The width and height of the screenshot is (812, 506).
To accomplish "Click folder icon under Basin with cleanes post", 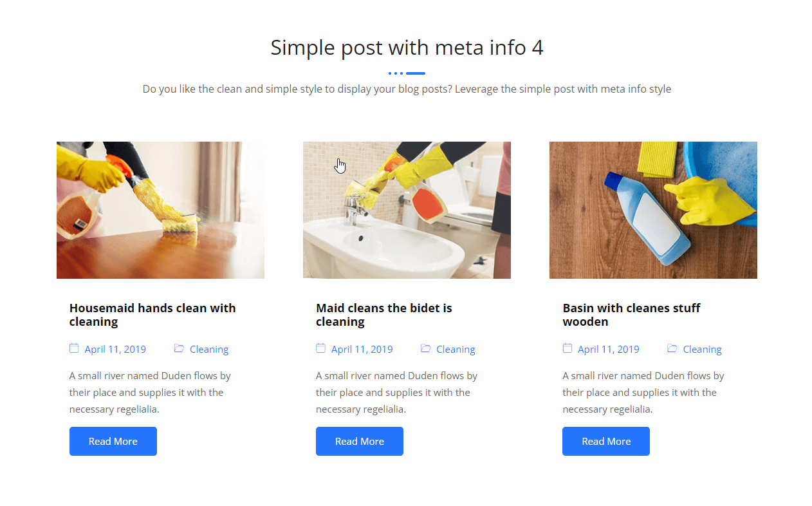I will 672,348.
